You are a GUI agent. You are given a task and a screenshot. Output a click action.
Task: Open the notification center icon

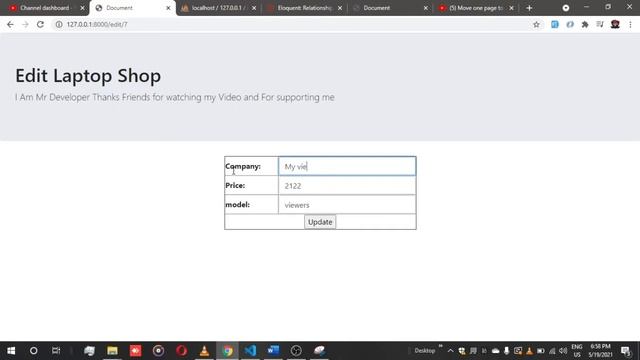pyautogui.click(x=625, y=351)
